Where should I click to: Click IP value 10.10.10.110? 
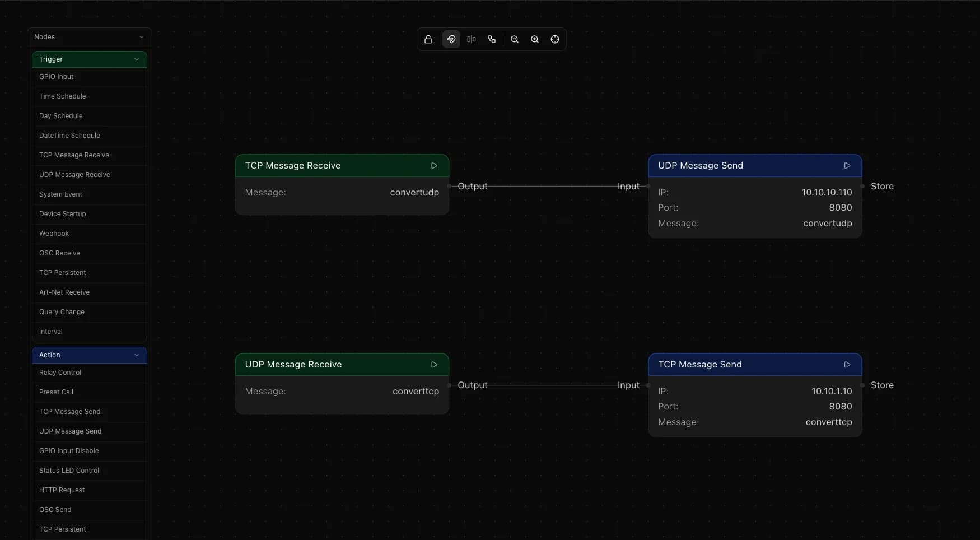click(827, 193)
